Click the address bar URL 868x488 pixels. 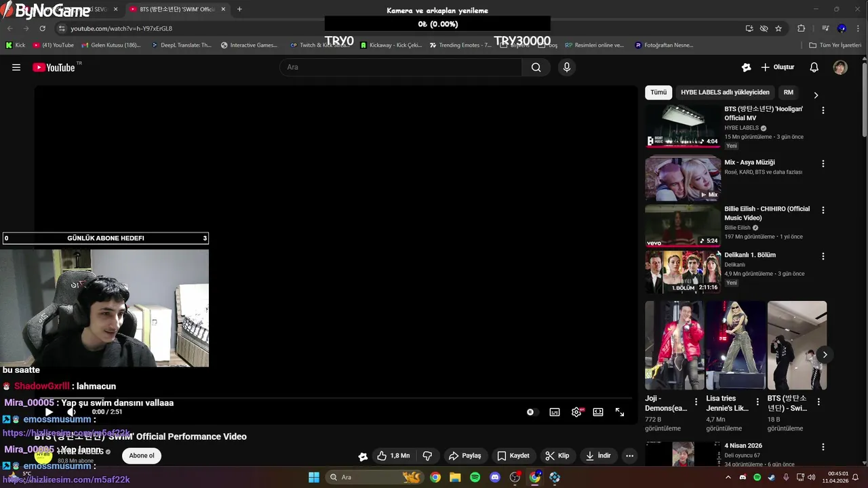pyautogui.click(x=121, y=28)
